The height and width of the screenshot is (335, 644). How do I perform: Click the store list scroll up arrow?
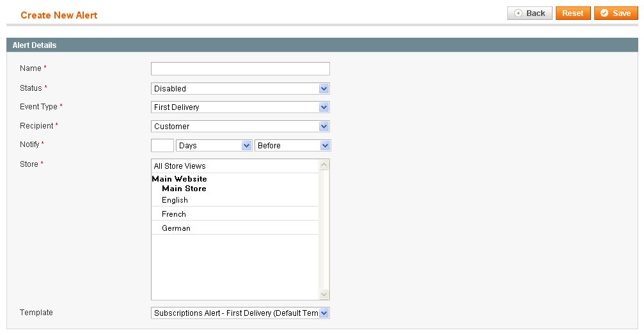click(324, 165)
